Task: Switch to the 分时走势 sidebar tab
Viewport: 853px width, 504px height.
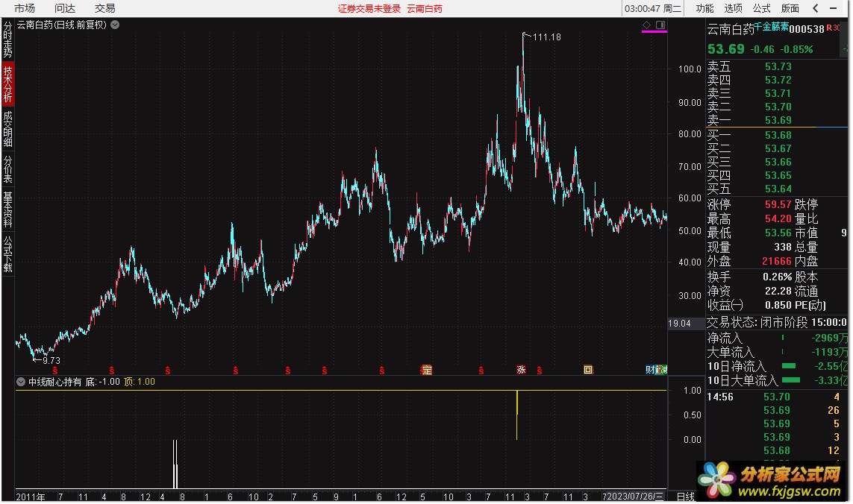Action: (7, 40)
